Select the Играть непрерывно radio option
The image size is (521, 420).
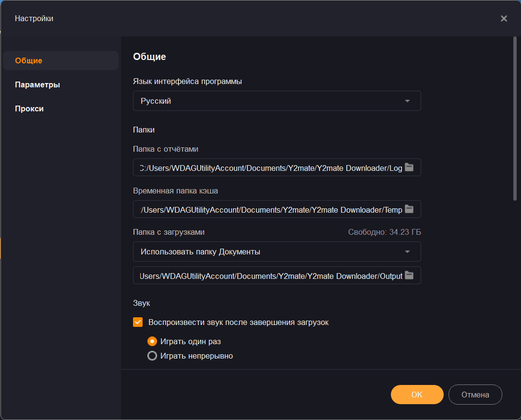152,356
